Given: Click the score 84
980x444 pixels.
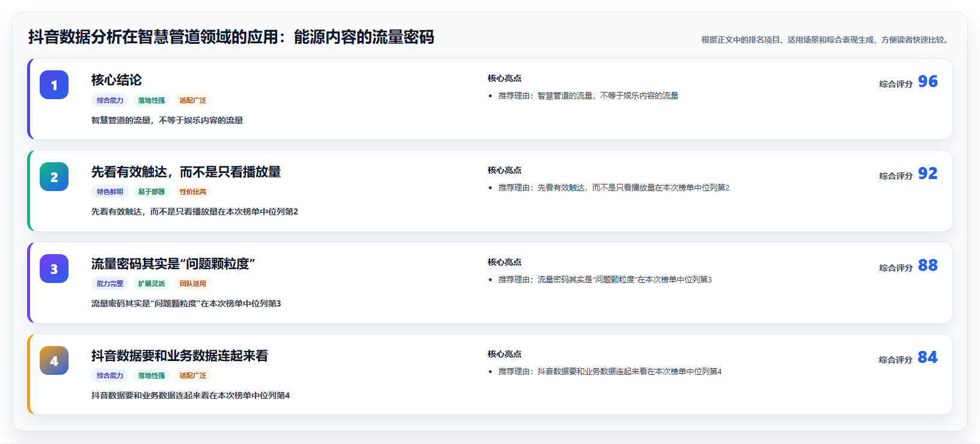Looking at the screenshot, I should point(928,357).
